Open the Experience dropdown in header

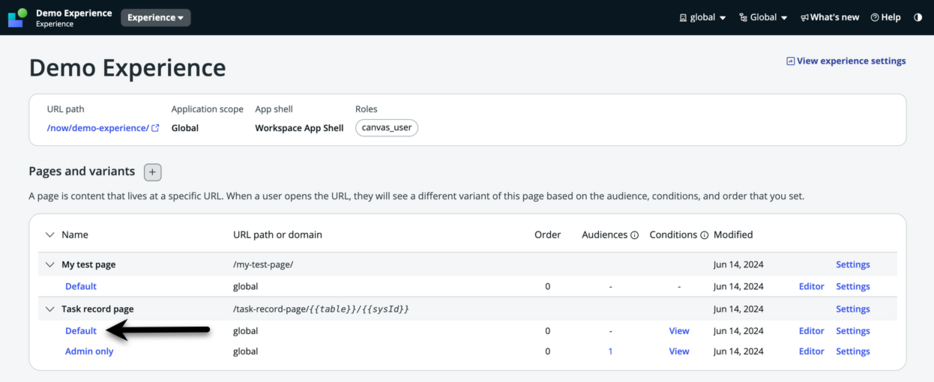[155, 18]
